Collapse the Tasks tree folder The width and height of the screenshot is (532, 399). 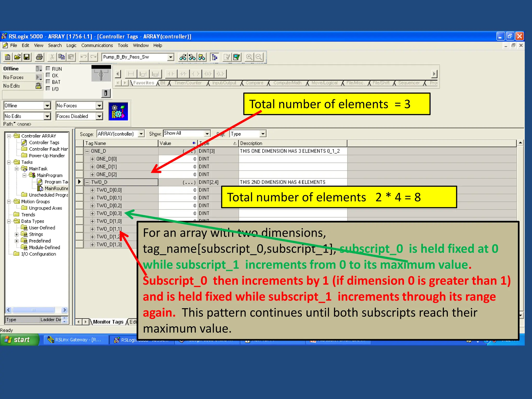pyautogui.click(x=9, y=162)
